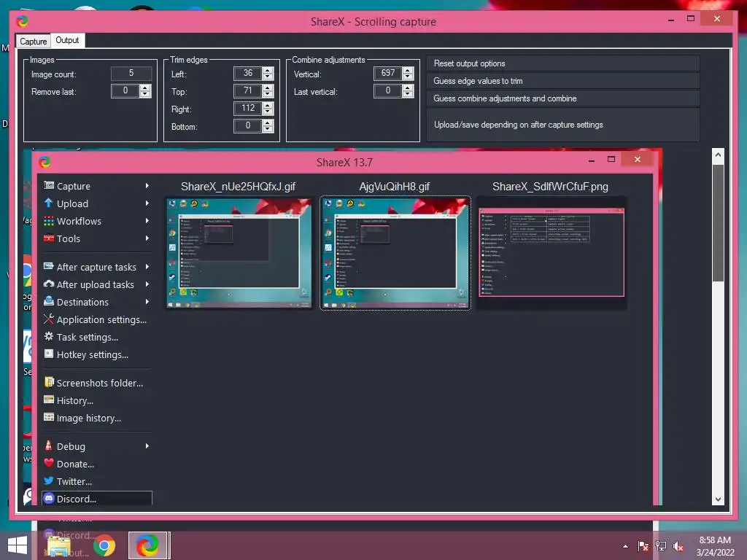Expand the After upload tasks submenu arrow
The width and height of the screenshot is (747, 560).
pos(147,284)
